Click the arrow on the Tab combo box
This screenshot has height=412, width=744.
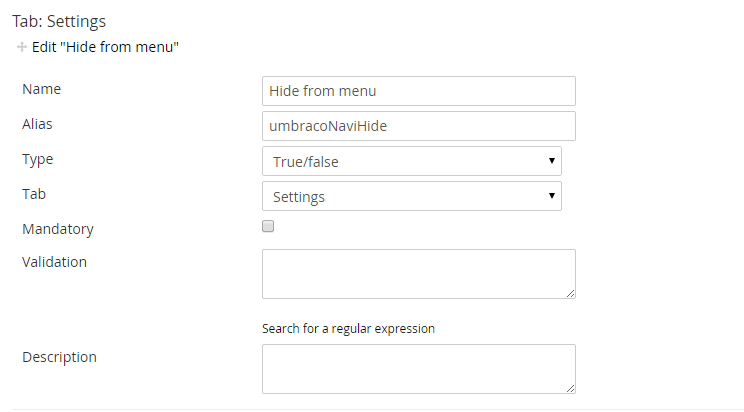point(551,196)
